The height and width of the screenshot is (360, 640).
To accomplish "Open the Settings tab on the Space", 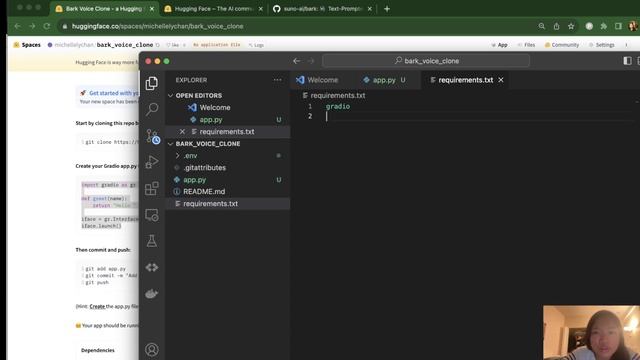I will click(602, 45).
